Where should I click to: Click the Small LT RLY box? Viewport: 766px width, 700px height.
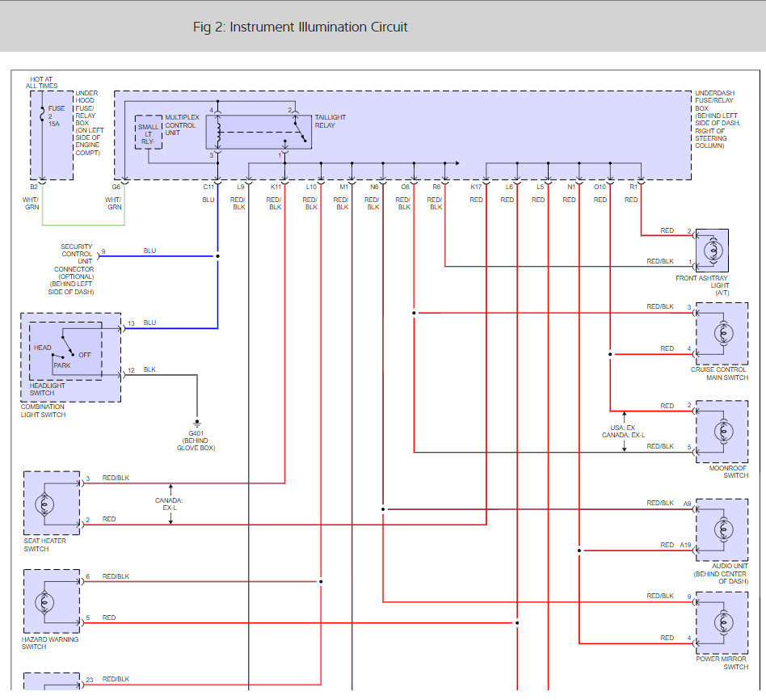point(148,132)
